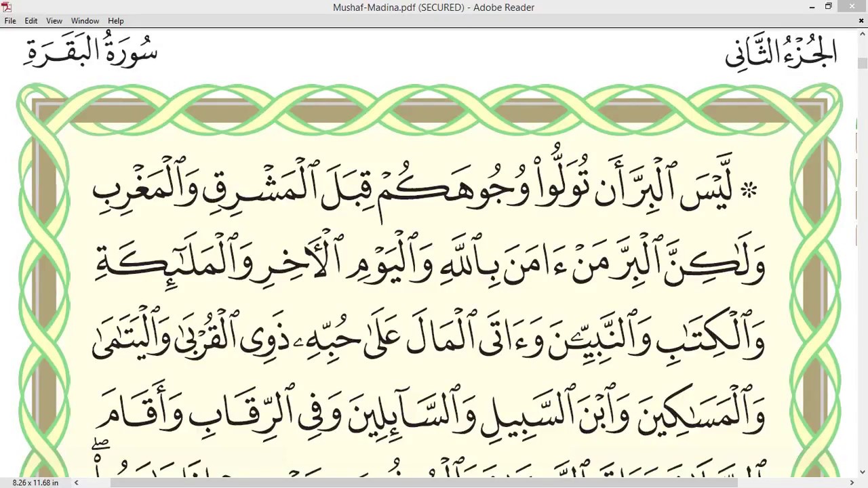Click the vertical scrollbar thumb
The width and height of the screenshot is (868, 488).
click(863, 63)
